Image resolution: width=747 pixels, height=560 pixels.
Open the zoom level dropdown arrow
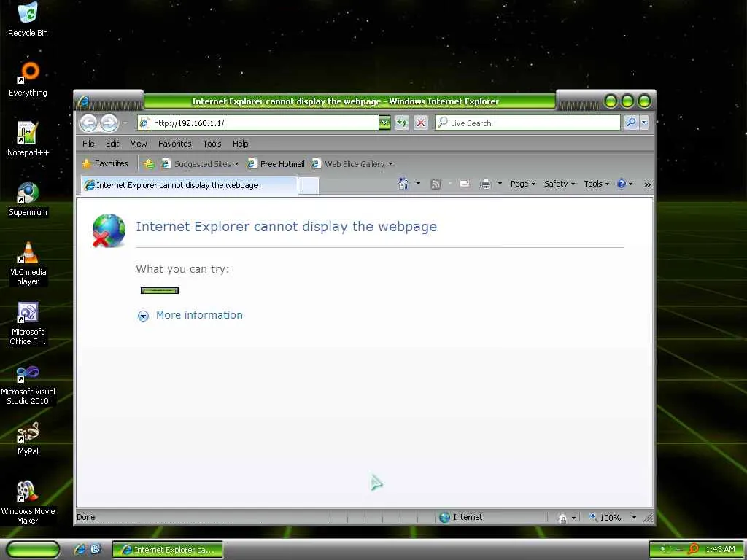pyautogui.click(x=634, y=518)
